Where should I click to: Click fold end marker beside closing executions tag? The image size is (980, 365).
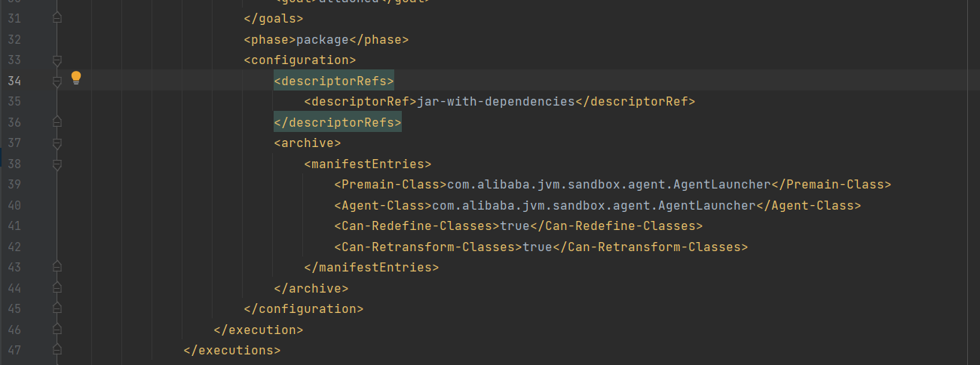(57, 350)
